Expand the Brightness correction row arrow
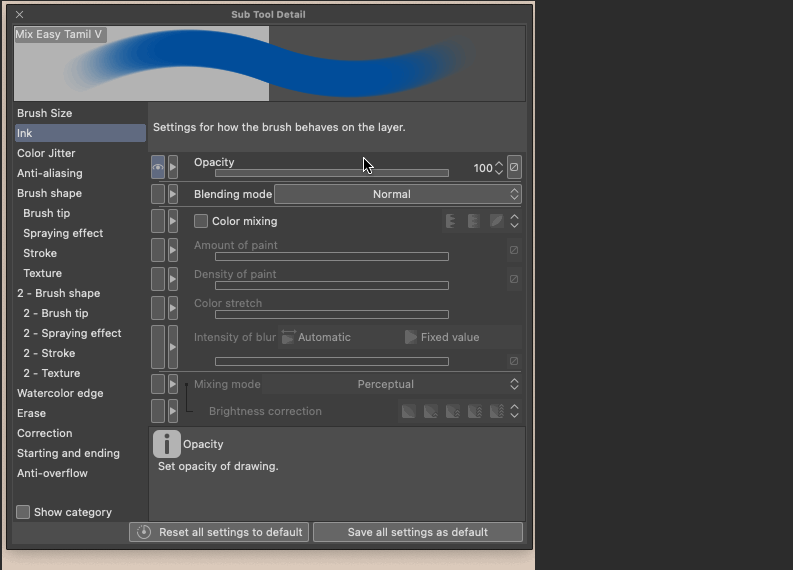This screenshot has width=793, height=570. point(173,411)
